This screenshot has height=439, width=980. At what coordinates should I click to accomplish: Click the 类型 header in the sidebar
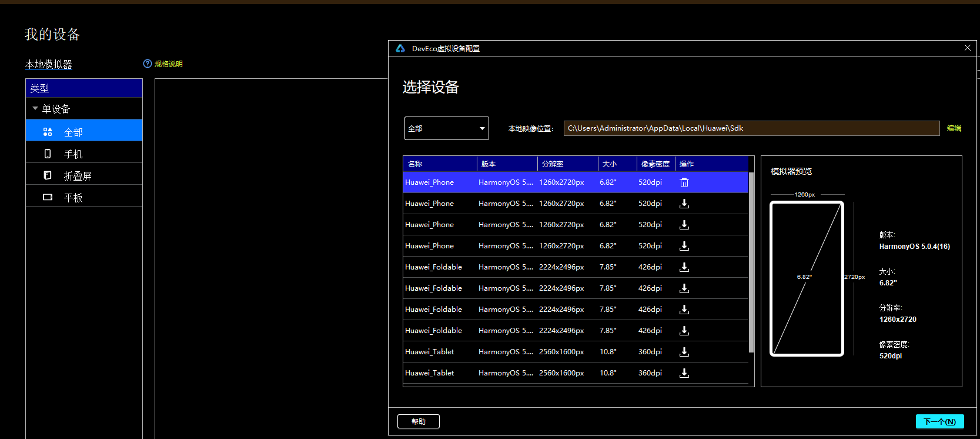(84, 88)
